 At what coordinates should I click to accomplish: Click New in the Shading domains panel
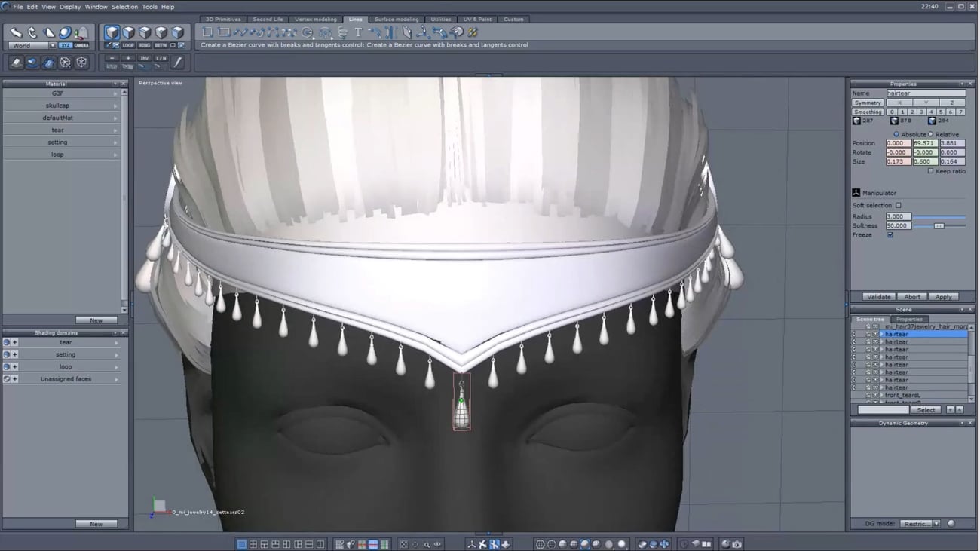[x=96, y=524]
